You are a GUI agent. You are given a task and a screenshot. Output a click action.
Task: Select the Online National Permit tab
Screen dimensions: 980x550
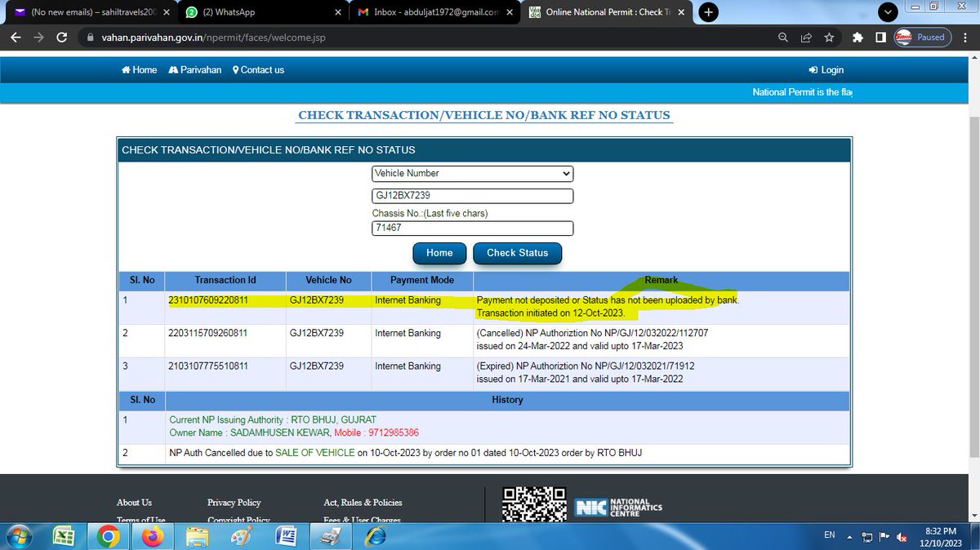(605, 12)
